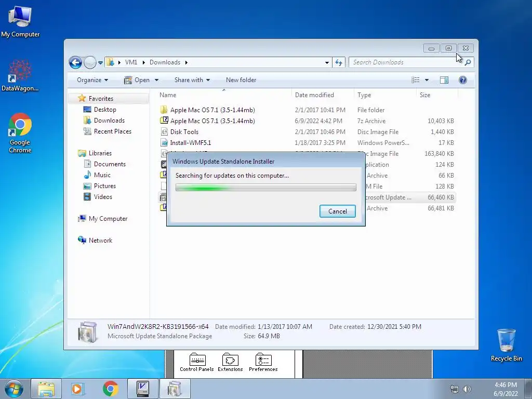Open the Organize menu

pos(92,80)
